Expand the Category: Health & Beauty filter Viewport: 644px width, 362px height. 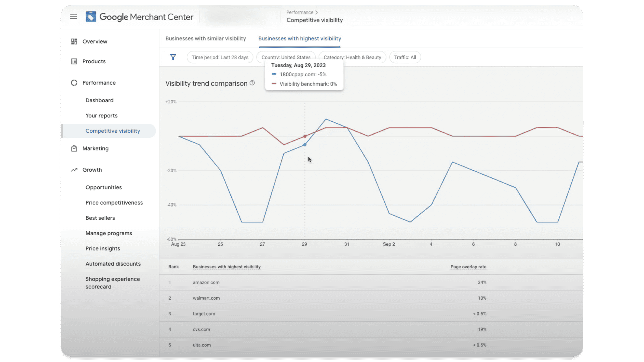(352, 57)
